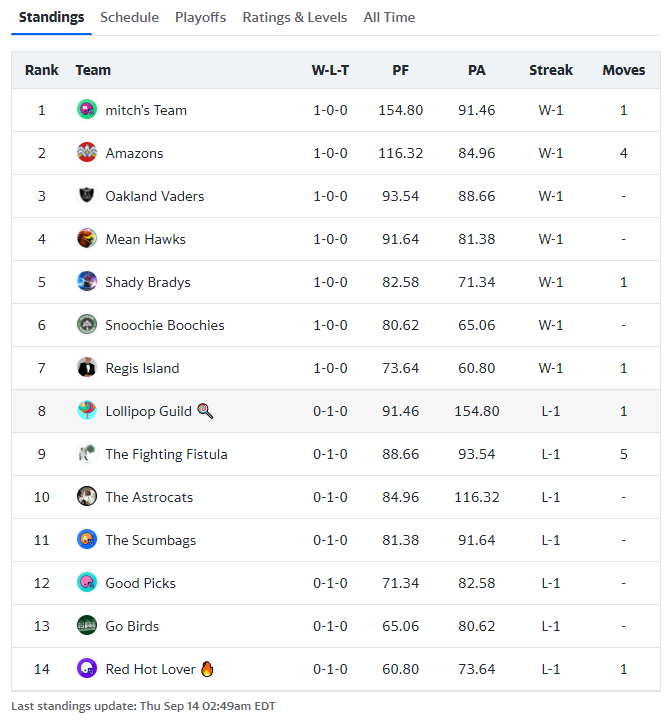This screenshot has width=670, height=721.
Task: Open the Playoffs tab
Action: point(200,17)
